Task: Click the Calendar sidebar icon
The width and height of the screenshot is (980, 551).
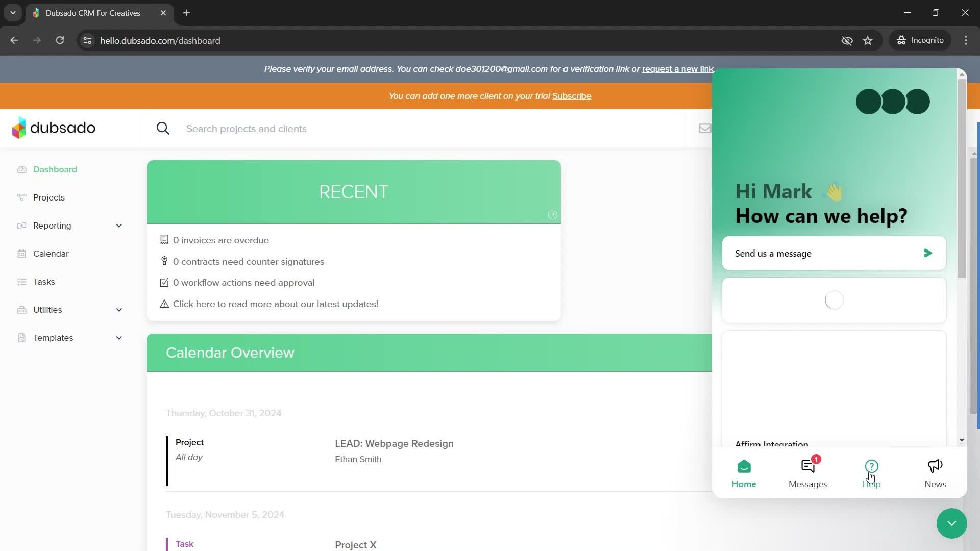Action: (21, 254)
